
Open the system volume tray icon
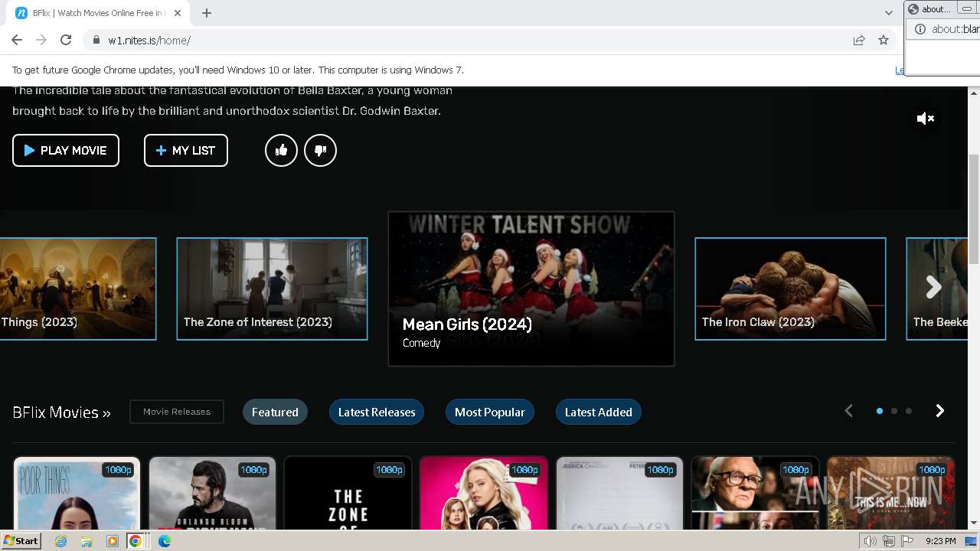click(x=870, y=541)
